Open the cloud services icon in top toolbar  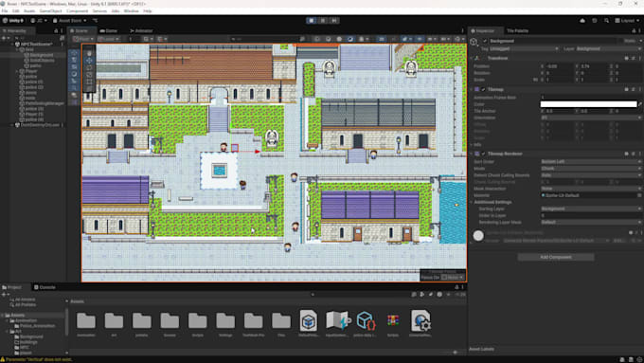(582, 21)
